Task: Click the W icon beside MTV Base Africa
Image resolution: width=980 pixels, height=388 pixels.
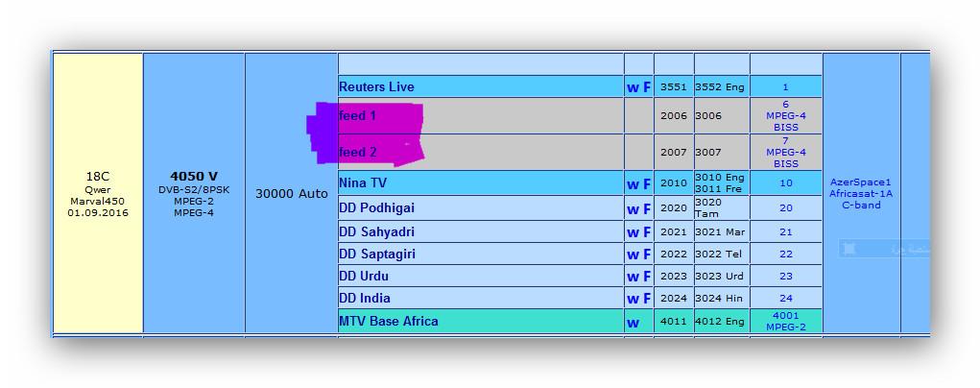Action: tap(633, 323)
